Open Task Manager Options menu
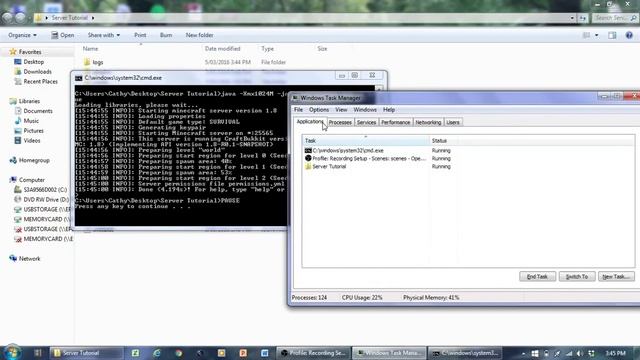This screenshot has height=360, width=640. tap(319, 110)
